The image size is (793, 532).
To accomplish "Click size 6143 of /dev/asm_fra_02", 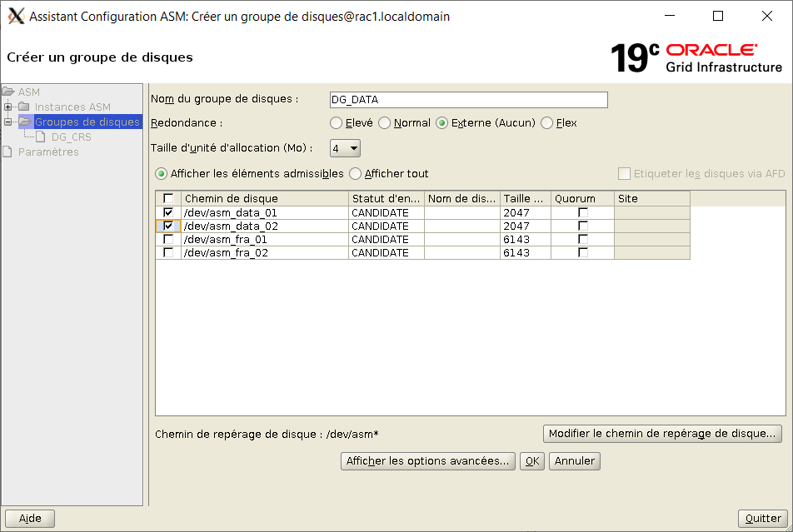I will [525, 252].
